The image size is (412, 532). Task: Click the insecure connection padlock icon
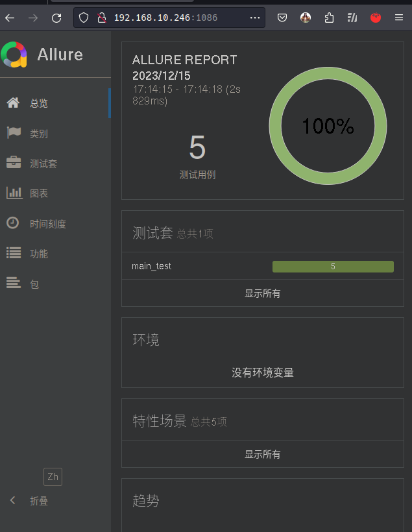point(101,18)
